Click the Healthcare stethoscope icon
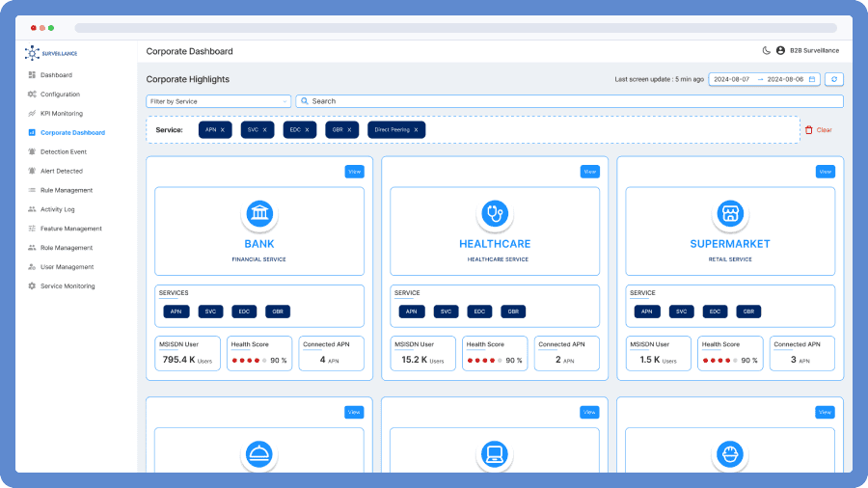This screenshot has width=868, height=488. [495, 213]
